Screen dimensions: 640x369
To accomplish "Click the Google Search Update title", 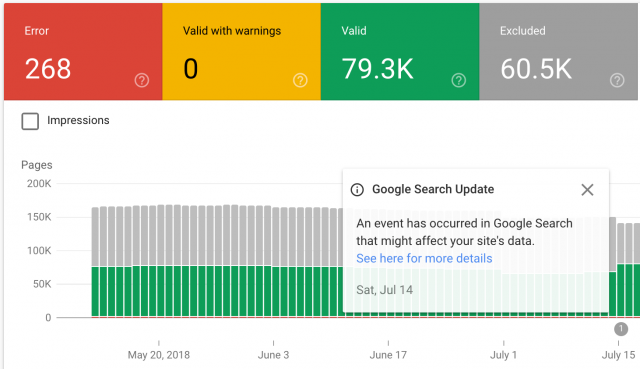I will [x=433, y=189].
